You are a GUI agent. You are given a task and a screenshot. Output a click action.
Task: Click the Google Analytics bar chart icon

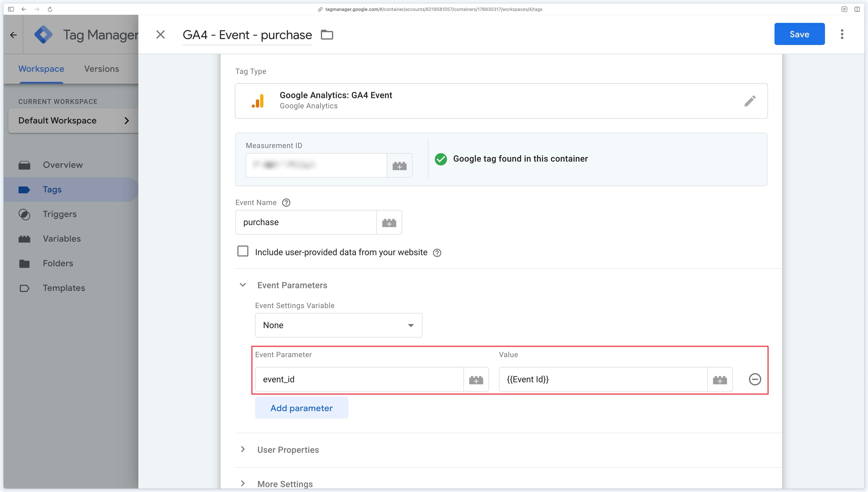click(258, 101)
